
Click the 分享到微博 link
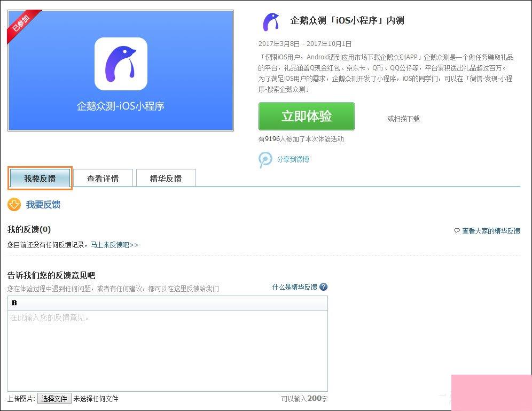pyautogui.click(x=293, y=159)
